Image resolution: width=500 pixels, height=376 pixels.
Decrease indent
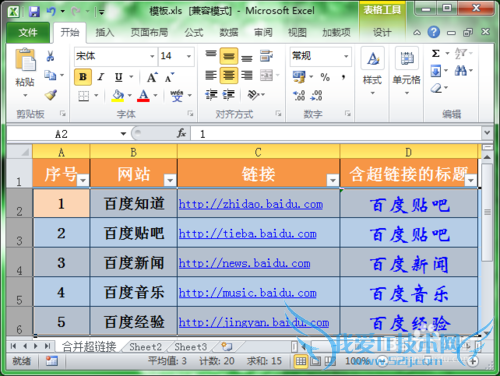(x=211, y=95)
